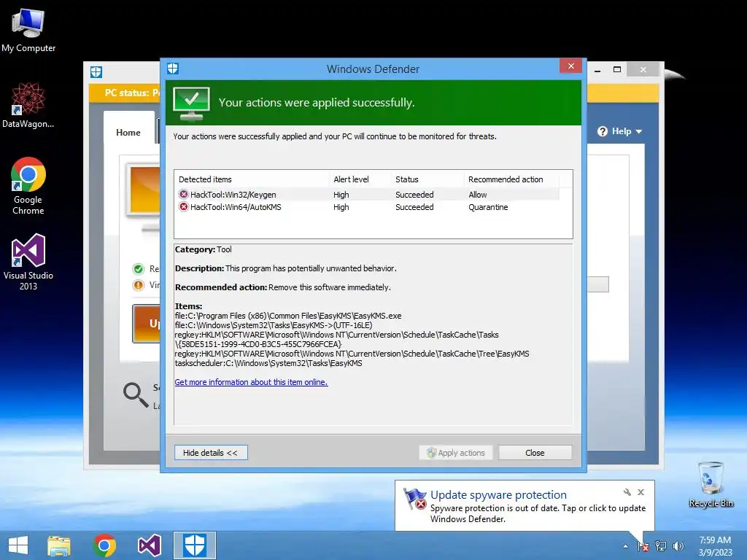
Task: Click the Windows Defender dialog shield icon
Action: tap(173, 69)
